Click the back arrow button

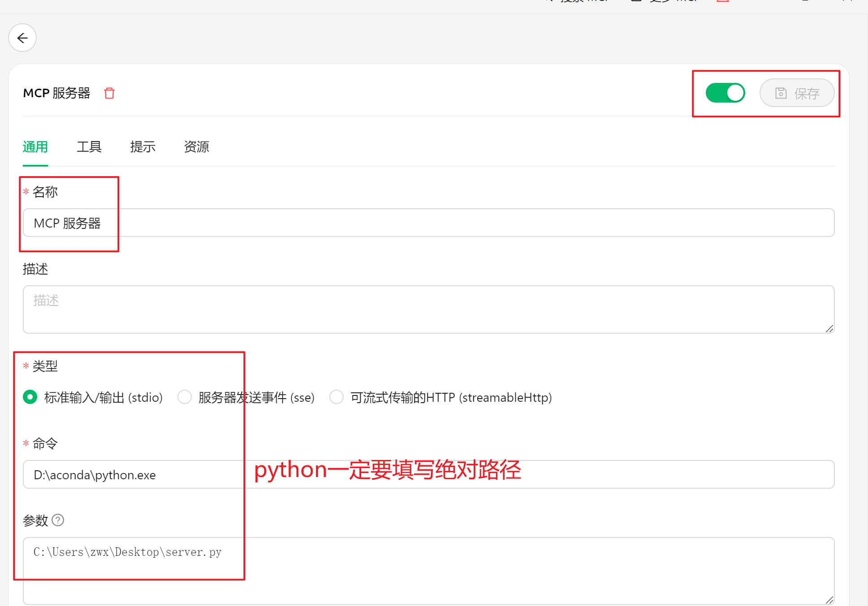pyautogui.click(x=22, y=38)
